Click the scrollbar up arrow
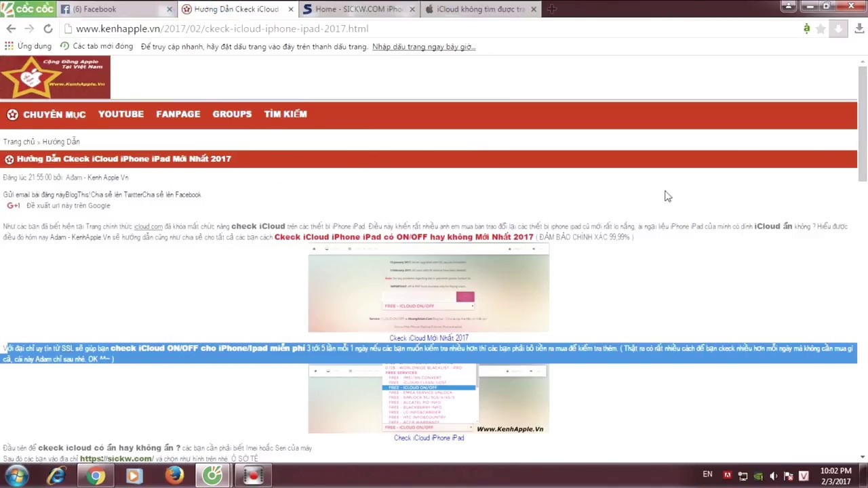Screen dimensions: 868x488 (x=863, y=62)
